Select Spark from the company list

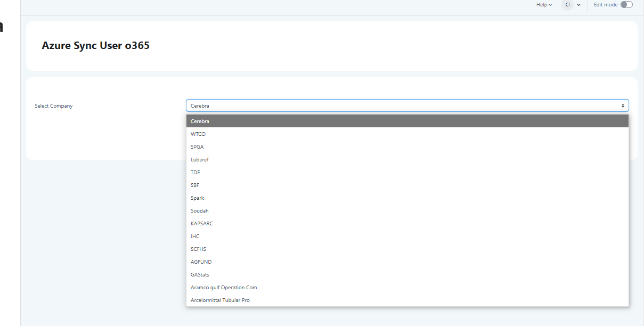coord(407,198)
